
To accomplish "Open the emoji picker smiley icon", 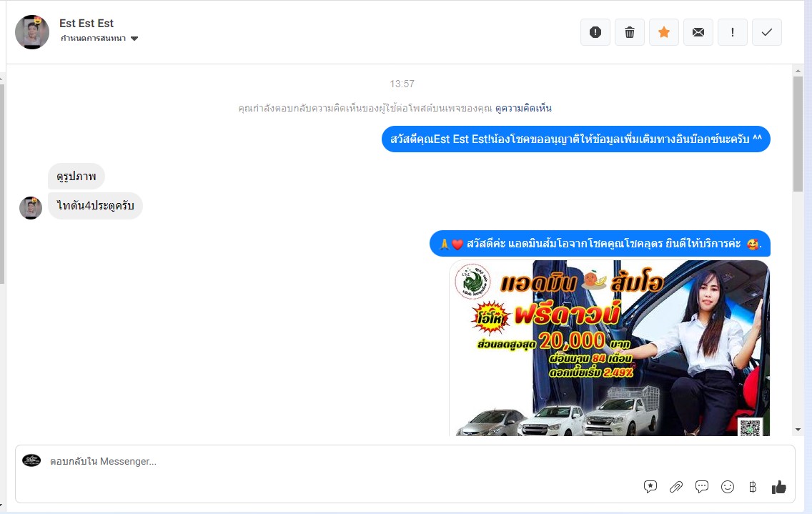I will pos(728,487).
